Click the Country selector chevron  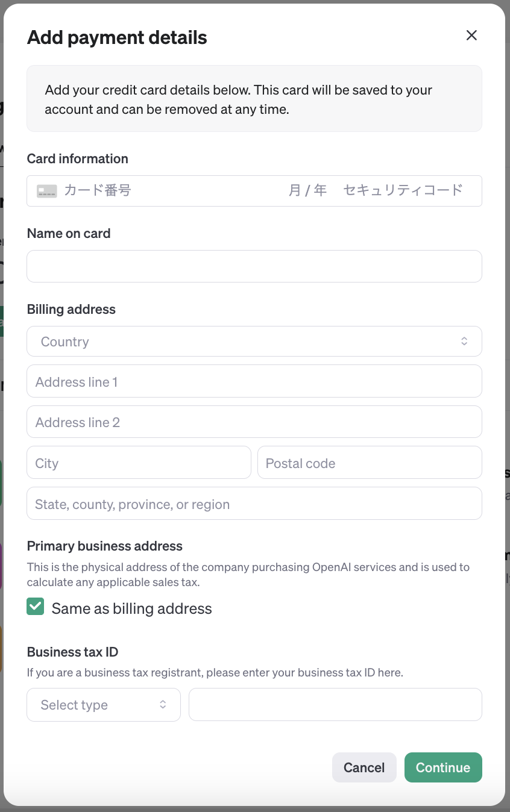point(464,341)
